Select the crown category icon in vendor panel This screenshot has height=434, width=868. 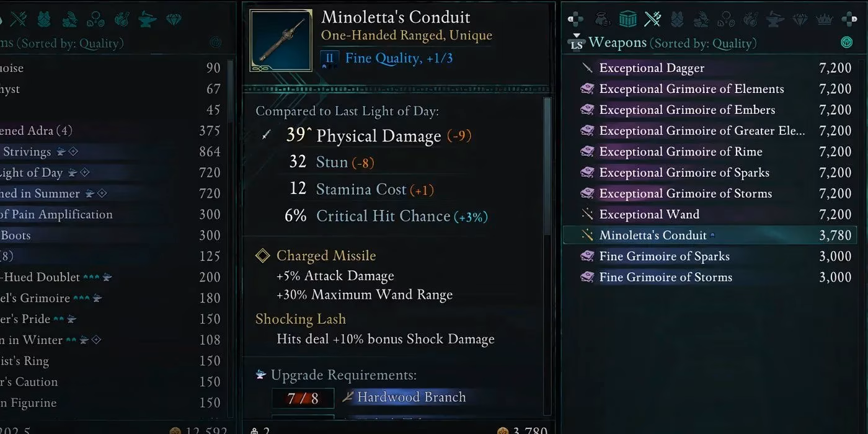[824, 19]
